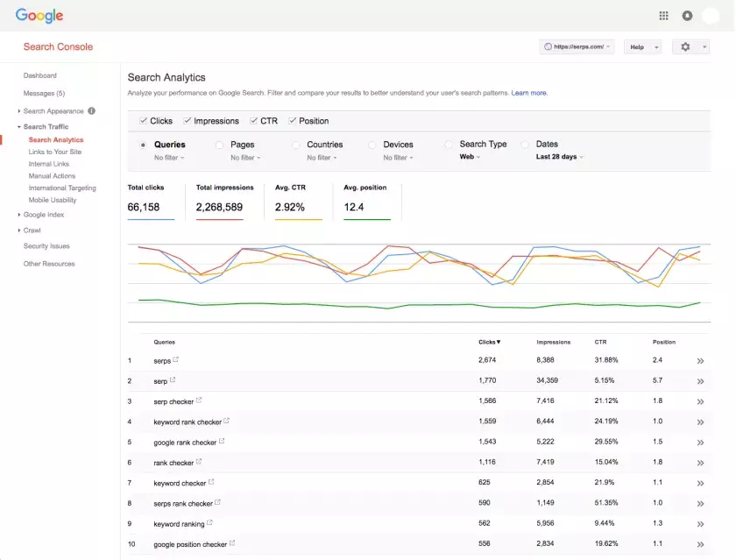Click the settings gear icon

[x=685, y=47]
